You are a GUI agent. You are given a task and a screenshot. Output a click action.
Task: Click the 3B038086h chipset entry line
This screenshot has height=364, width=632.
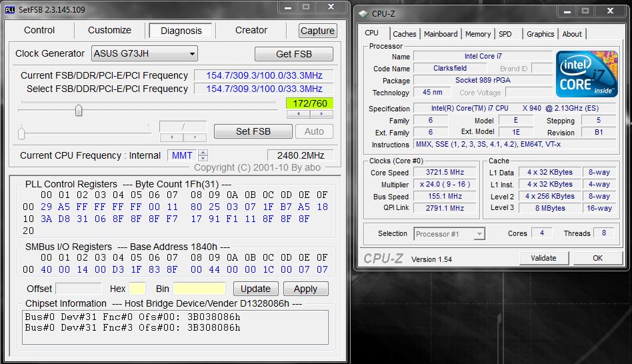(133, 317)
